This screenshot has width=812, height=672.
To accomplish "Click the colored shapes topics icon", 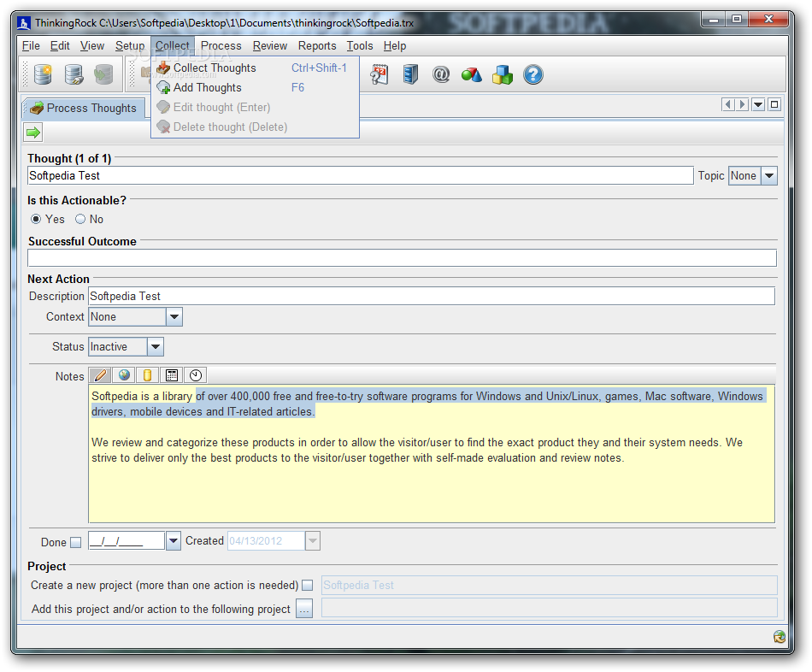I will (x=471, y=74).
